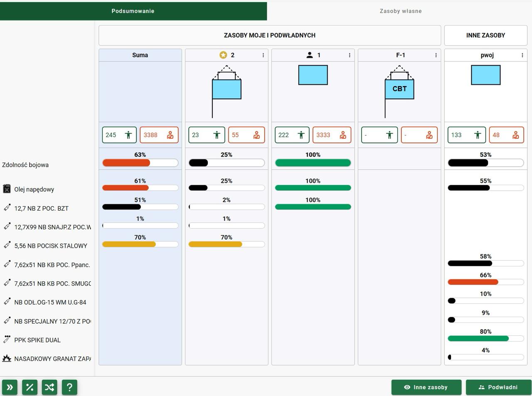Open the three-dot menu for column 2
The width and height of the screenshot is (532, 396).
point(263,55)
